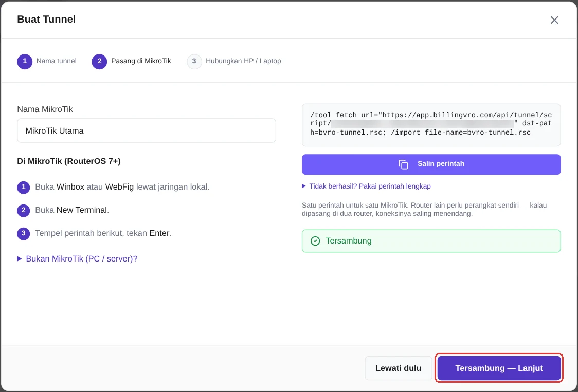Click the Di MikroTik (RouterOS 7+) heading
Image resolution: width=578 pixels, height=392 pixels.
69,161
